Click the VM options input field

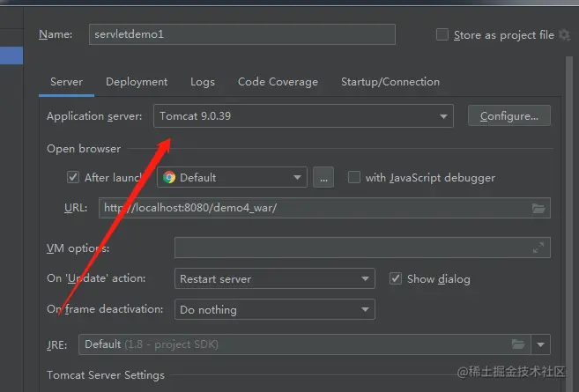pyautogui.click(x=362, y=248)
